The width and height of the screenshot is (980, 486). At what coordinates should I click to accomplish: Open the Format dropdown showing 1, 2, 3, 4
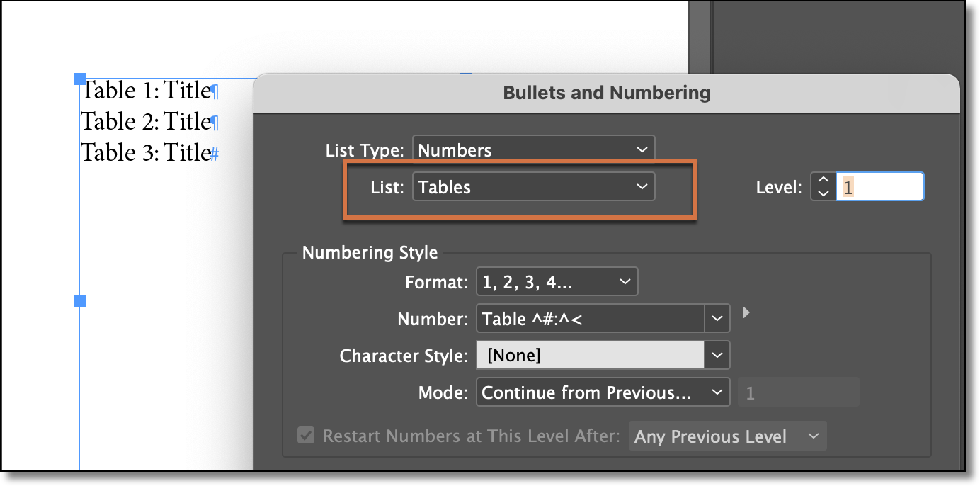click(558, 281)
